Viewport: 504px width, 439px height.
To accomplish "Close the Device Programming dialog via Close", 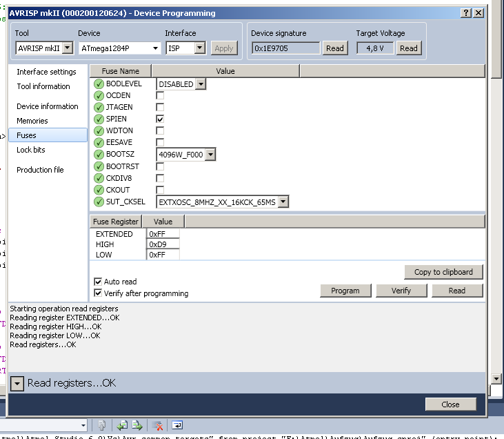I will 450,404.
